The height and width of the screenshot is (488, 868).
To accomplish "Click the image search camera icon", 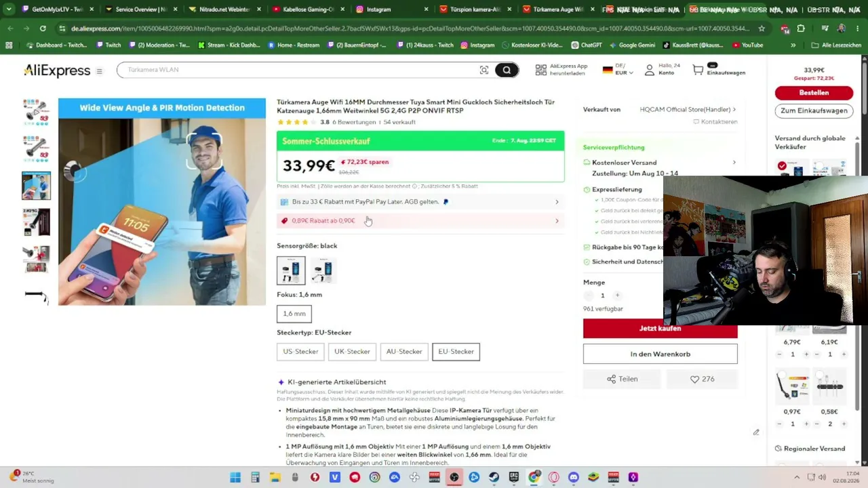I will (484, 70).
